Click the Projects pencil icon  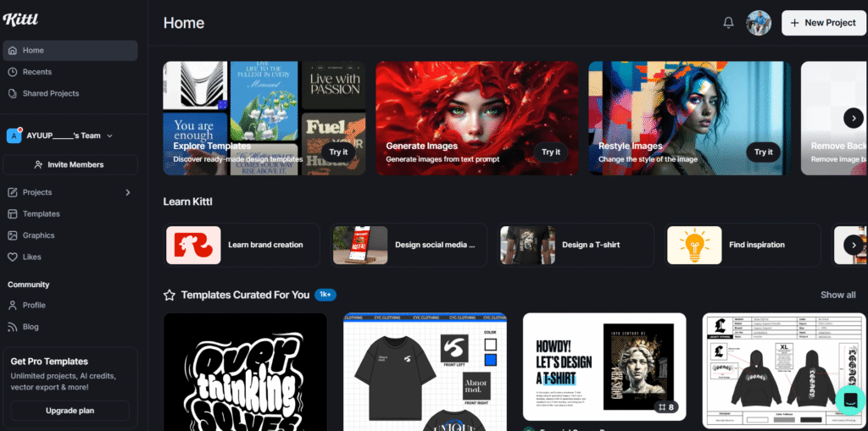[13, 192]
